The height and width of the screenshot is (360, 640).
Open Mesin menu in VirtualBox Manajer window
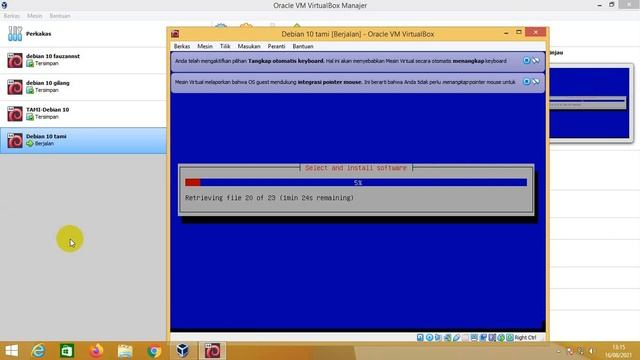35,16
